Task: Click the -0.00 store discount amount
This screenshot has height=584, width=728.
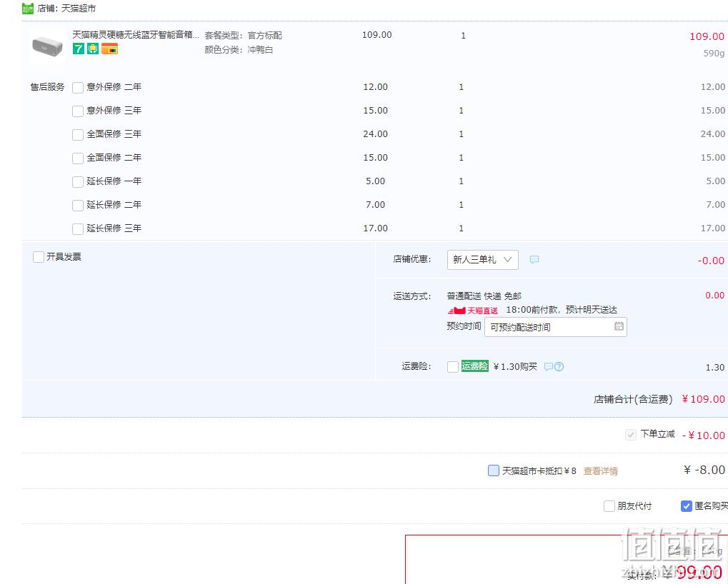Action: [x=711, y=261]
